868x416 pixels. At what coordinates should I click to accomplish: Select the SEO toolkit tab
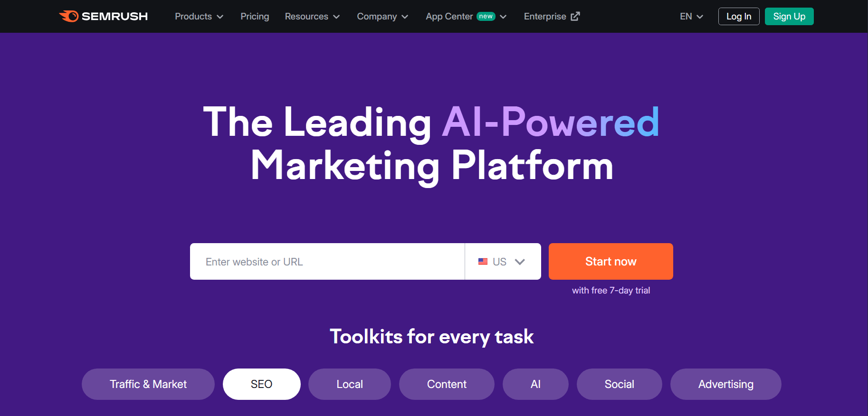[262, 384]
